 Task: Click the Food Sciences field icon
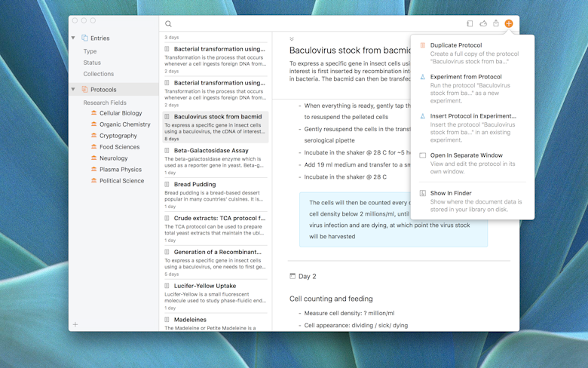(93, 146)
